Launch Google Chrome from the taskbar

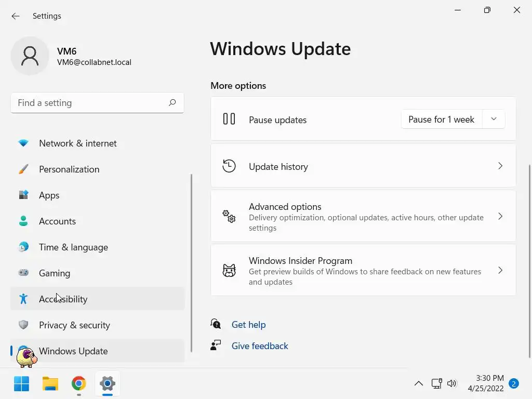click(x=79, y=384)
